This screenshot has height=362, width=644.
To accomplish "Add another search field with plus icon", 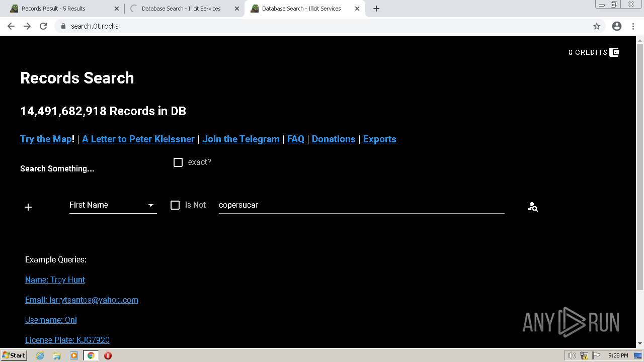I will [28, 207].
